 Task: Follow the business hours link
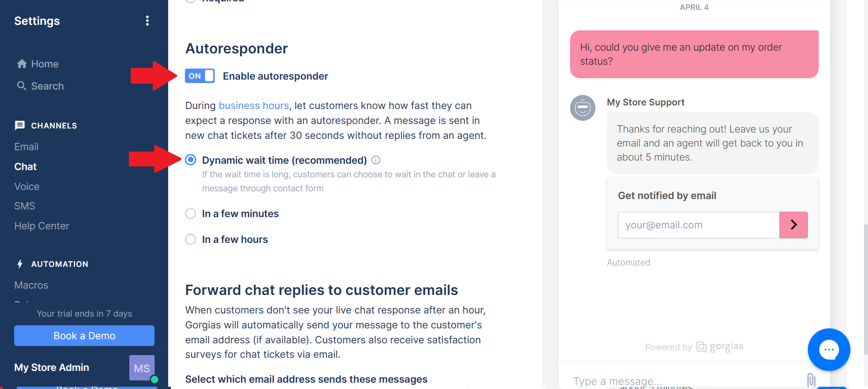point(254,105)
